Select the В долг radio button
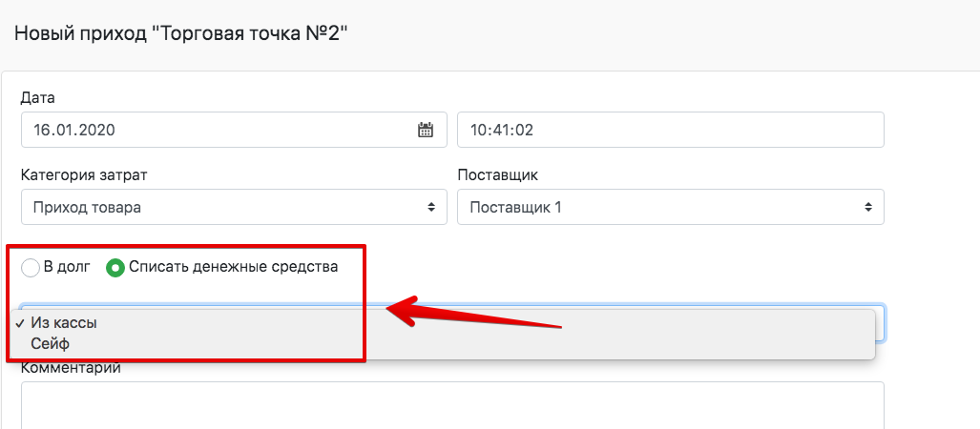The image size is (980, 429). point(31,268)
